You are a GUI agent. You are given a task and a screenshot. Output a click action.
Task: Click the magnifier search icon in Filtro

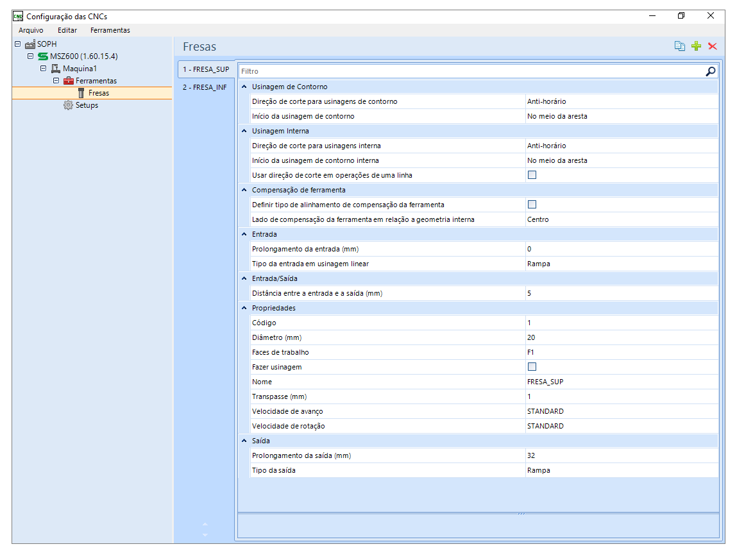tap(711, 71)
